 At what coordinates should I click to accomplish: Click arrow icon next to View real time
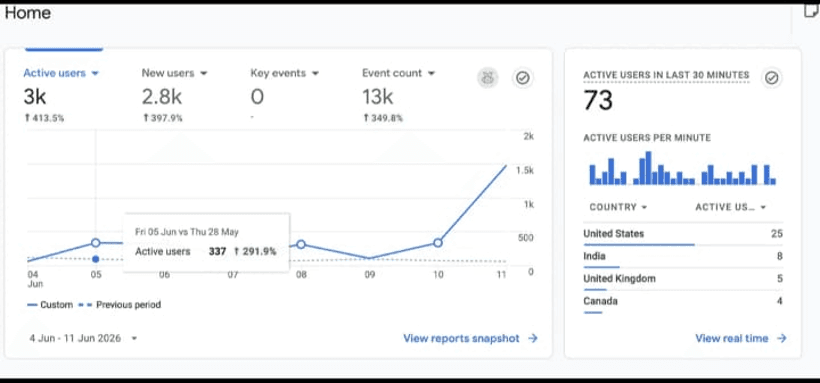point(781,339)
